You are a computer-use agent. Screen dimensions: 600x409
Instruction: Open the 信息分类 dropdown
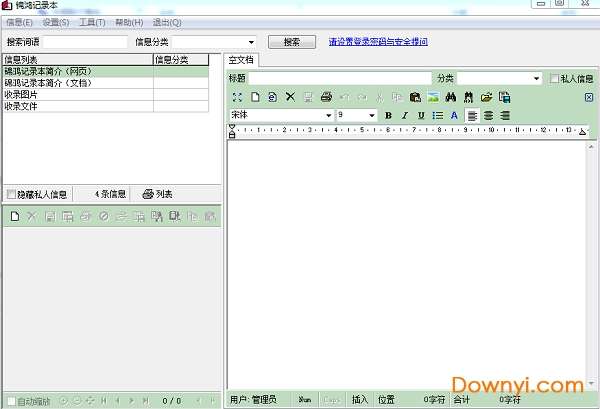251,42
